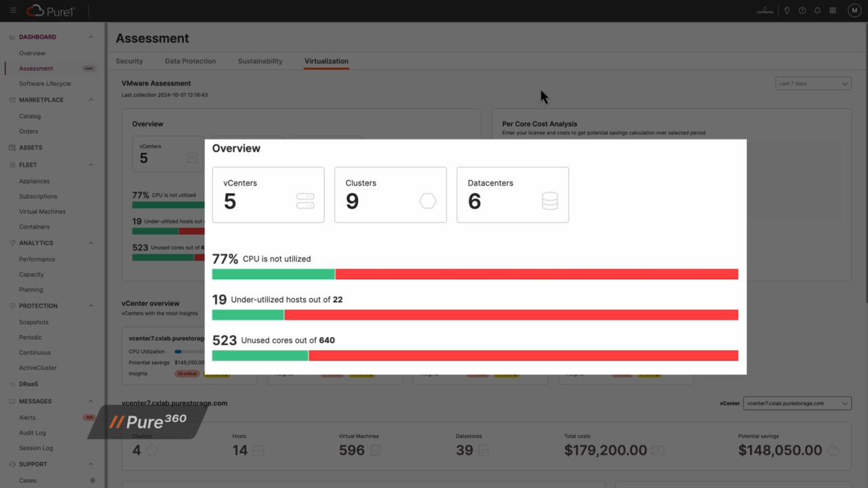
Task: Go to Software Lifecycle in sidebar
Action: 45,84
